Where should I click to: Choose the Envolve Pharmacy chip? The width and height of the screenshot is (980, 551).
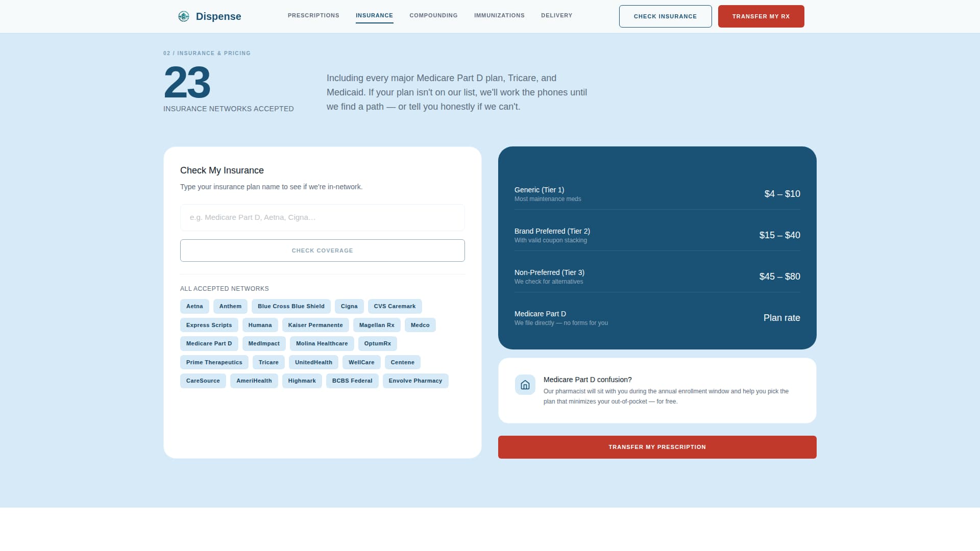(x=415, y=381)
